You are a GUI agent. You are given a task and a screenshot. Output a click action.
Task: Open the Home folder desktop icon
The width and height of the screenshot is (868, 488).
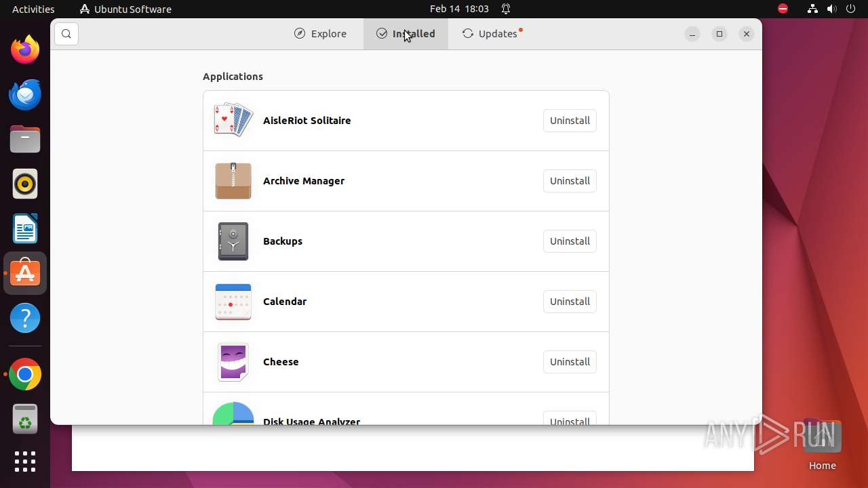pos(822,445)
